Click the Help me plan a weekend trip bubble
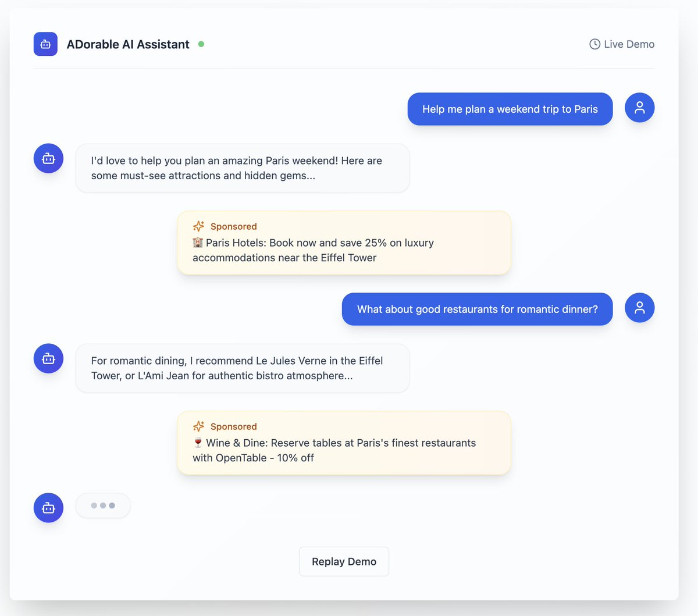698x616 pixels. [x=510, y=109]
